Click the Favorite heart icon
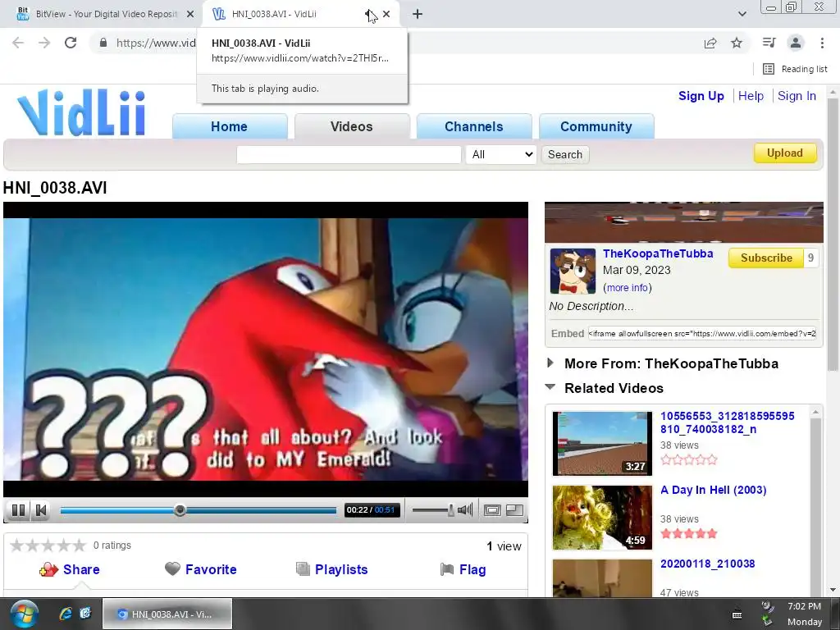840x630 pixels. coord(172,569)
